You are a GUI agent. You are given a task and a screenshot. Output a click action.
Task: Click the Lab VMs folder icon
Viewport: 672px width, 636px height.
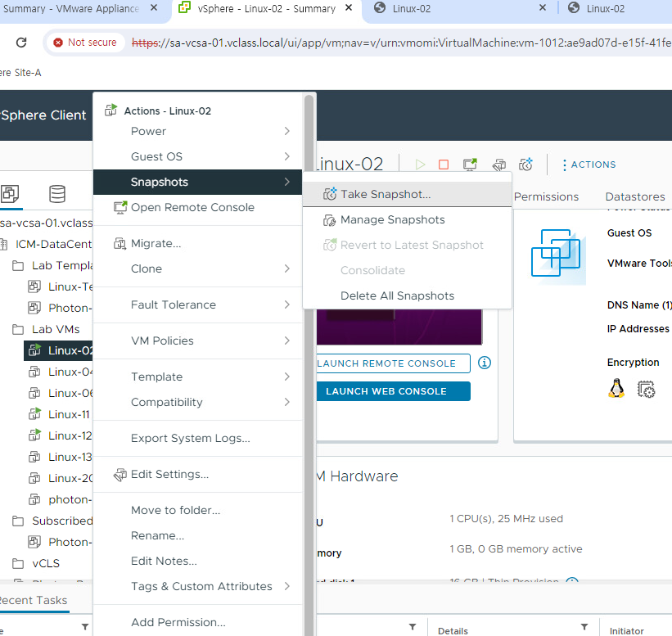(18, 329)
